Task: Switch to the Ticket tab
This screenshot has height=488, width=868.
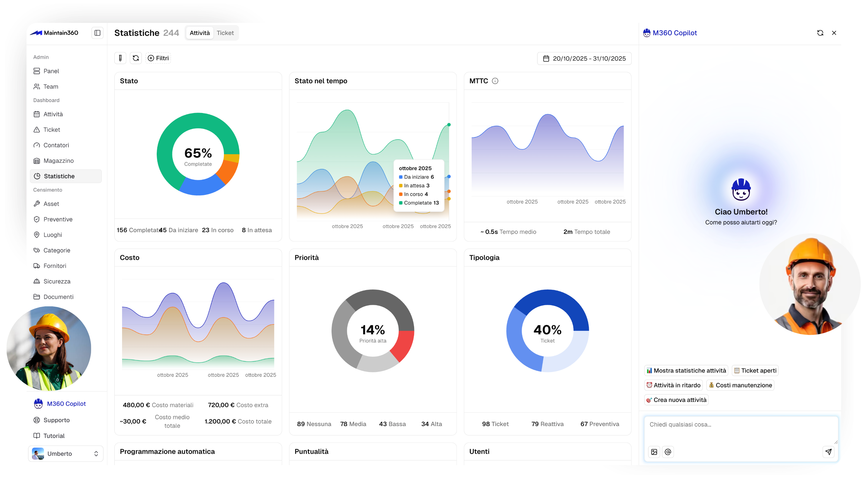Action: point(225,33)
